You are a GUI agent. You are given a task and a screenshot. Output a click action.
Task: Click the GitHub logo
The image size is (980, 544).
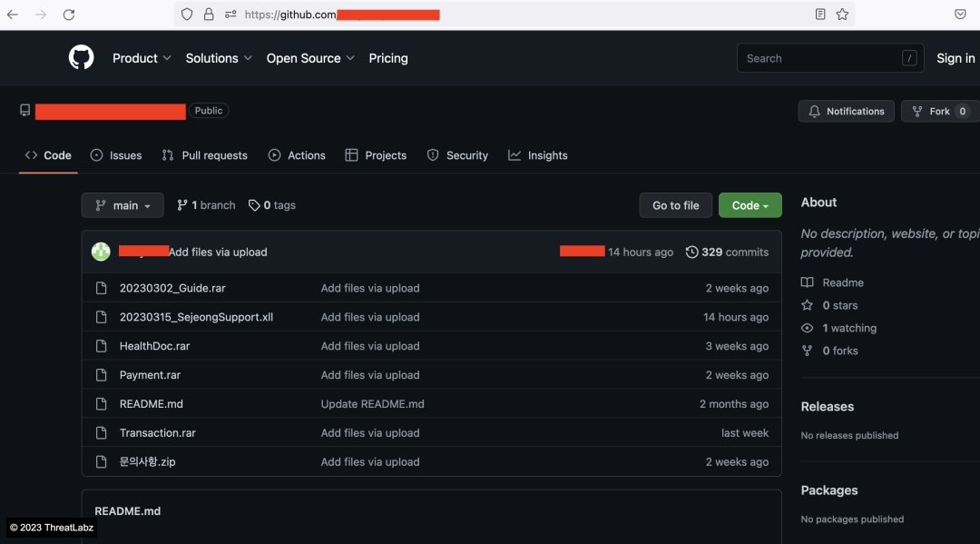tap(81, 57)
